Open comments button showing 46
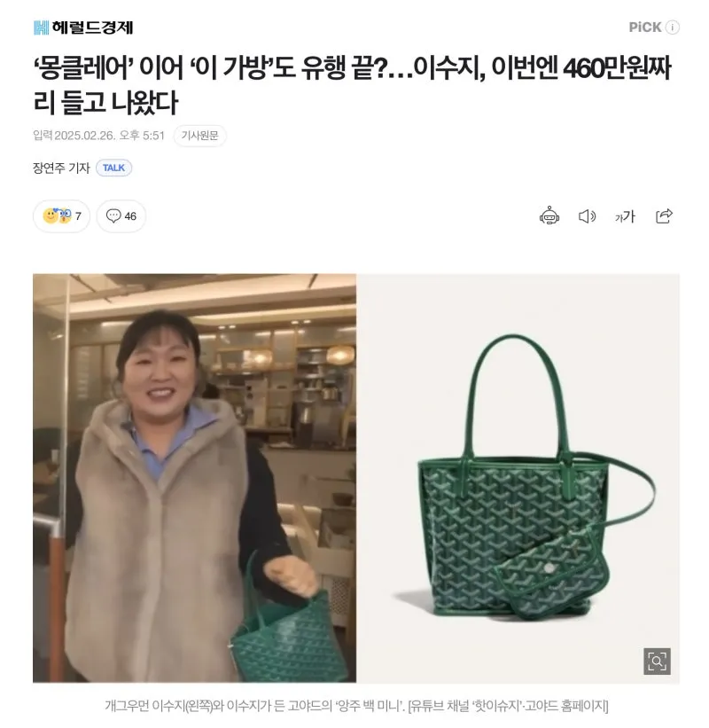709x728 pixels. point(121,215)
